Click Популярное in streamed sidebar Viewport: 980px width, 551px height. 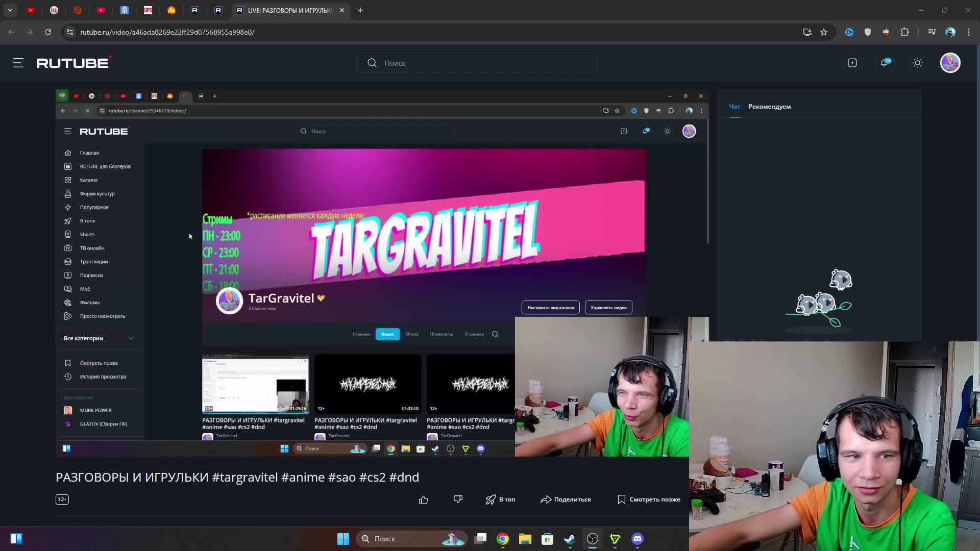[x=94, y=207]
